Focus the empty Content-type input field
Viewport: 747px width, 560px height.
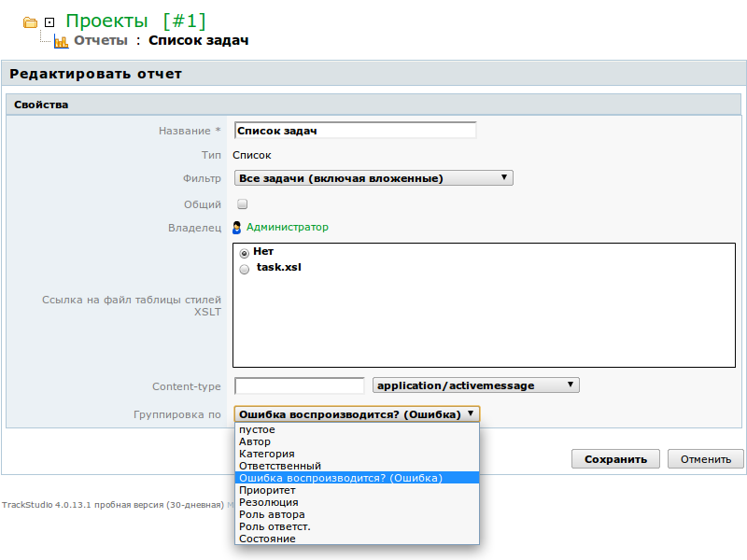tap(299, 385)
